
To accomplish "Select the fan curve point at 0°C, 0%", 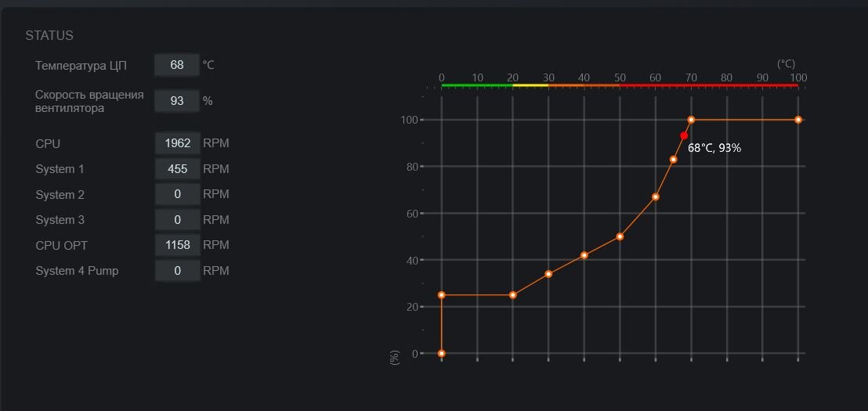I will [x=442, y=354].
